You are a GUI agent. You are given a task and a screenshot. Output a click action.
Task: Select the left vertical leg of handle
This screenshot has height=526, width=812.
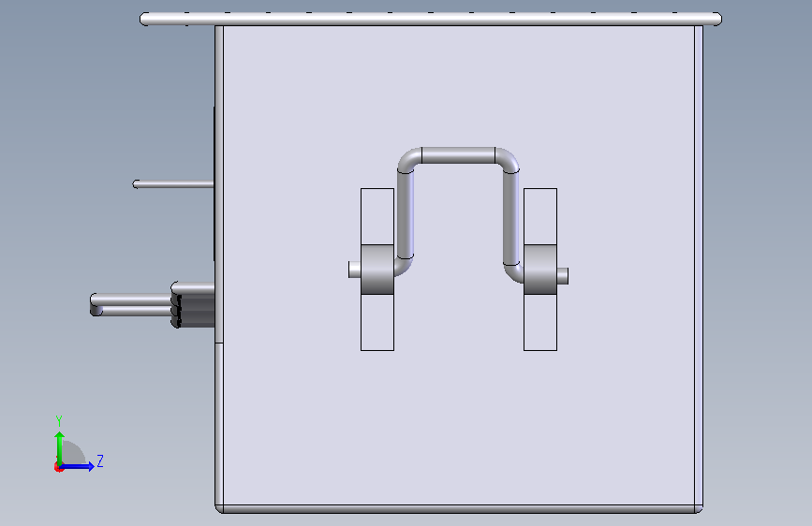tap(406, 213)
